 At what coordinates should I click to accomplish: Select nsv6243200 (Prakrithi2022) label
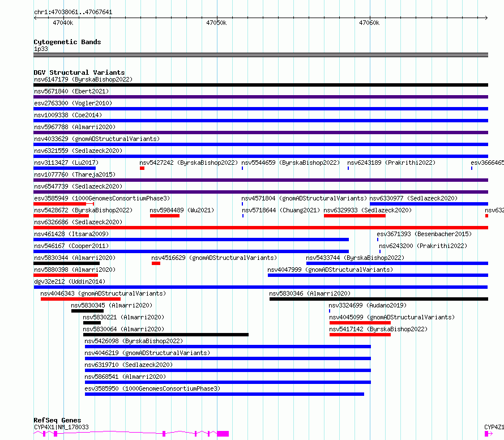tap(423, 246)
